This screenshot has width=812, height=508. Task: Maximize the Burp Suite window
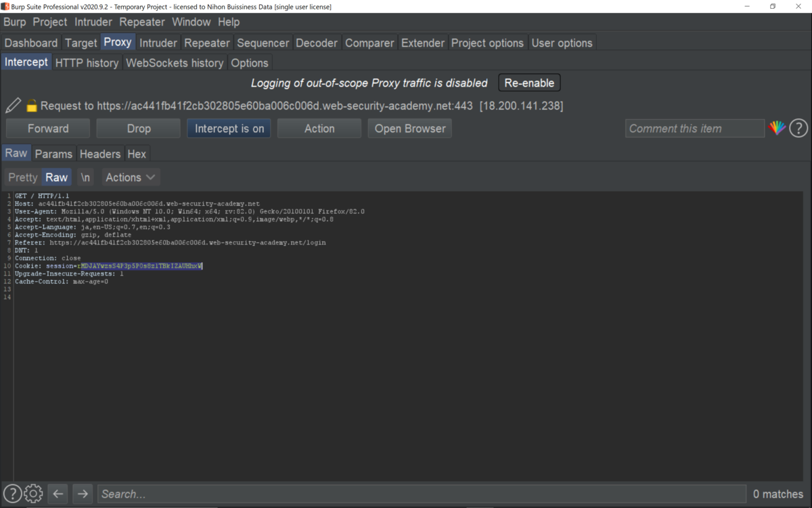tap(773, 6)
